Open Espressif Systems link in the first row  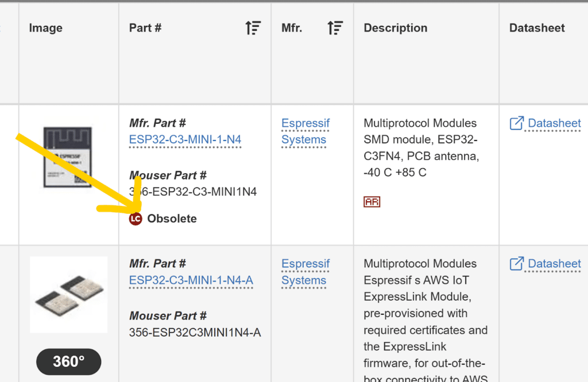[x=305, y=131]
